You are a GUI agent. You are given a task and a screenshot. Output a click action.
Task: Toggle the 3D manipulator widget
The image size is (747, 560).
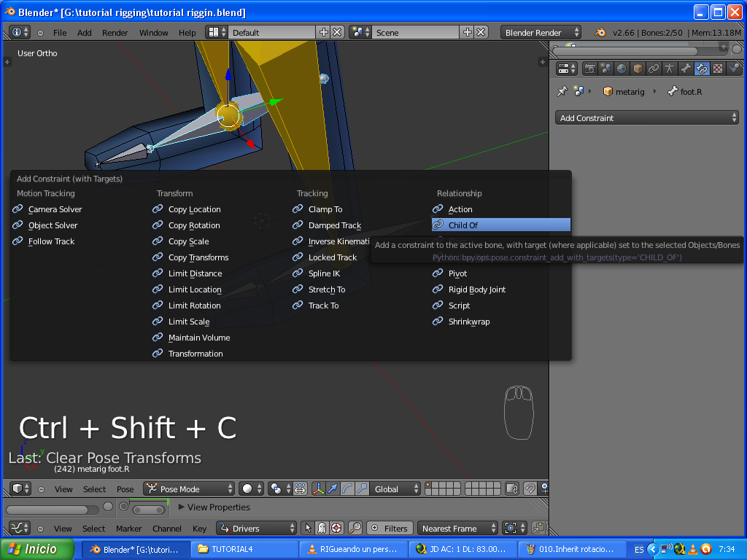tap(318, 489)
